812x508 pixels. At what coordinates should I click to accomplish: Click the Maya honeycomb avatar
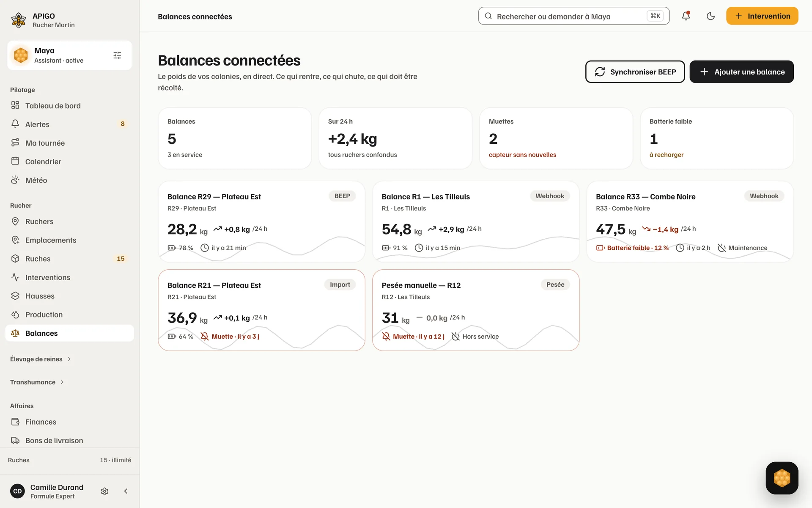pyautogui.click(x=21, y=55)
